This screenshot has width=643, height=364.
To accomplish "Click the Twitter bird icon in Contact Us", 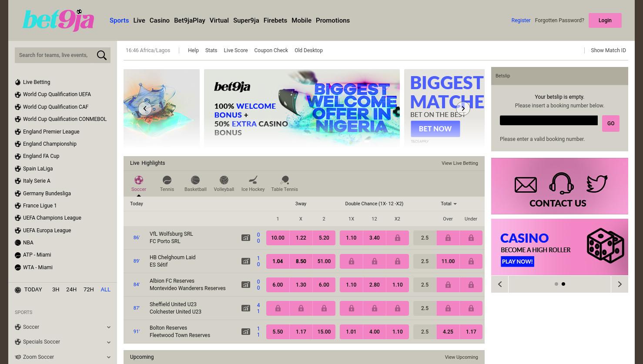I will pos(597,184).
